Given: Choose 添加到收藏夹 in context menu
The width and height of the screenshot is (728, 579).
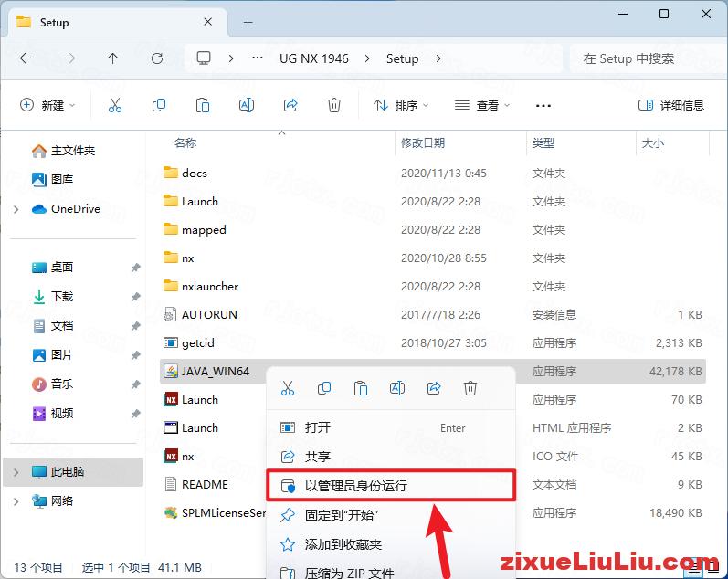Looking at the screenshot, I should 391,544.
